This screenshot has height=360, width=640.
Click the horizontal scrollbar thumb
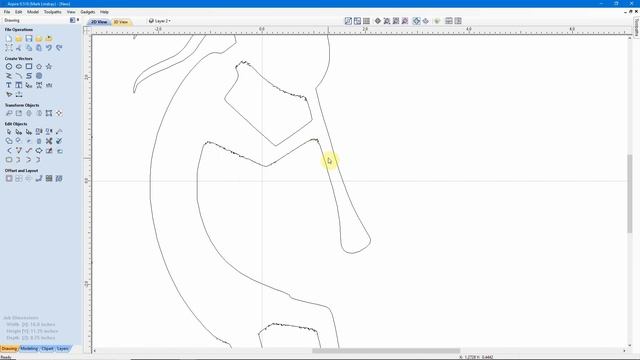point(386,351)
